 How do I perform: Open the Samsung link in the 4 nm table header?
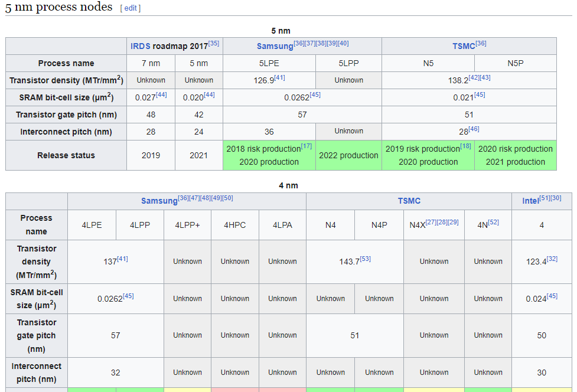pos(159,201)
